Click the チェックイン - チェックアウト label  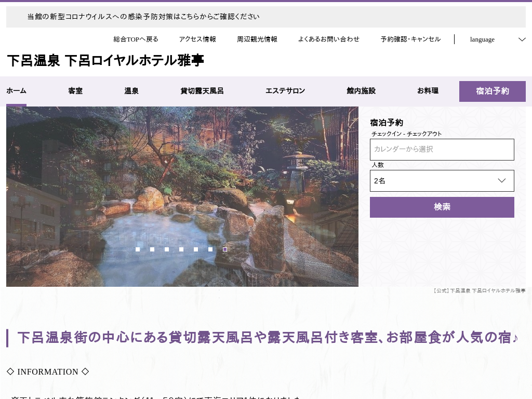[406, 134]
